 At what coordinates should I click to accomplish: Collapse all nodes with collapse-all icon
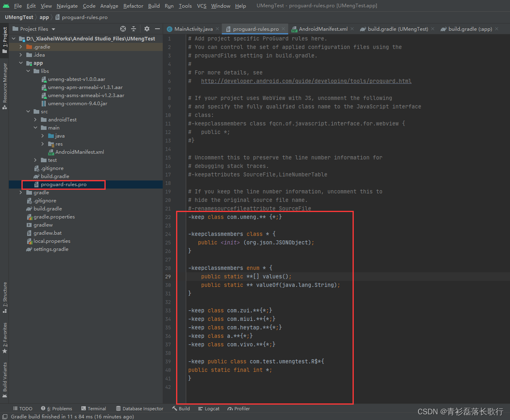tap(134, 29)
